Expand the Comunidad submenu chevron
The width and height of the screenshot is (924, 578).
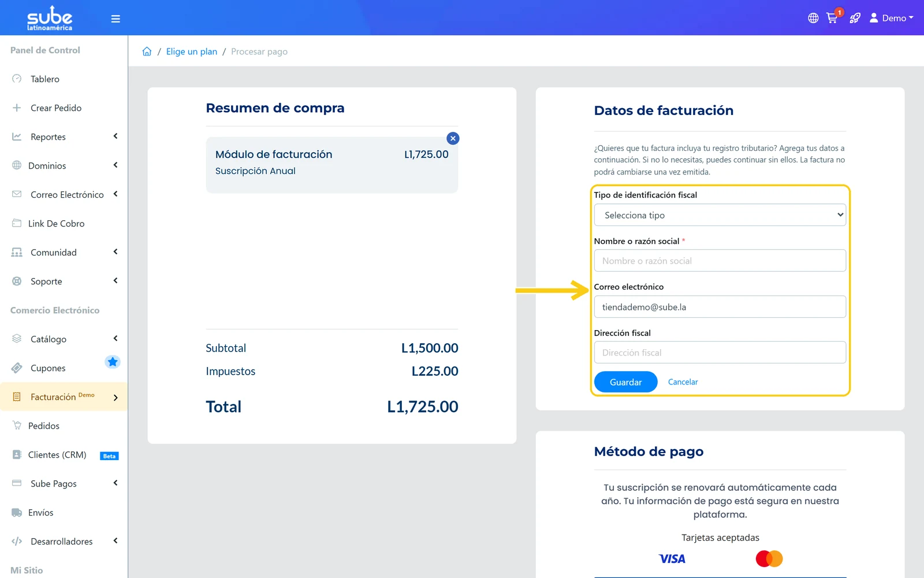pos(115,252)
